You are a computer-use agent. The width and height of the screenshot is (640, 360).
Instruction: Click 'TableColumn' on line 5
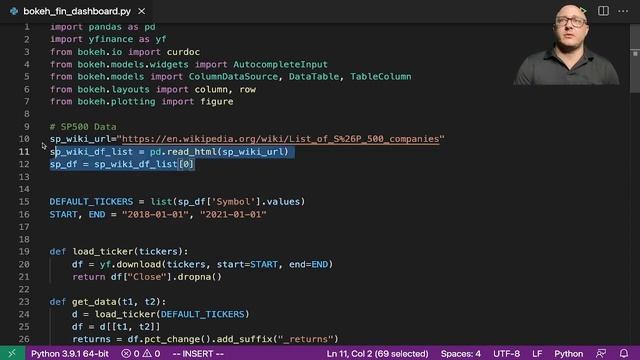381,77
